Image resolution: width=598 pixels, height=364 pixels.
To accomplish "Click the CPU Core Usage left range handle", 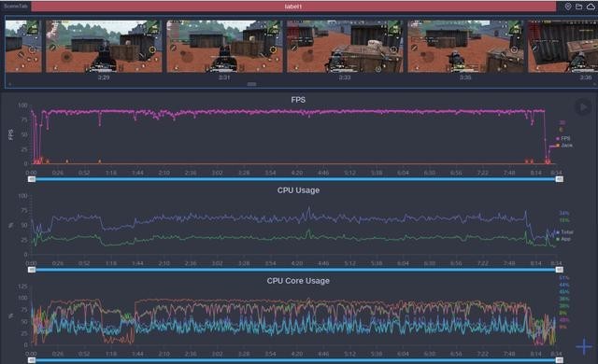I will 32,360.
